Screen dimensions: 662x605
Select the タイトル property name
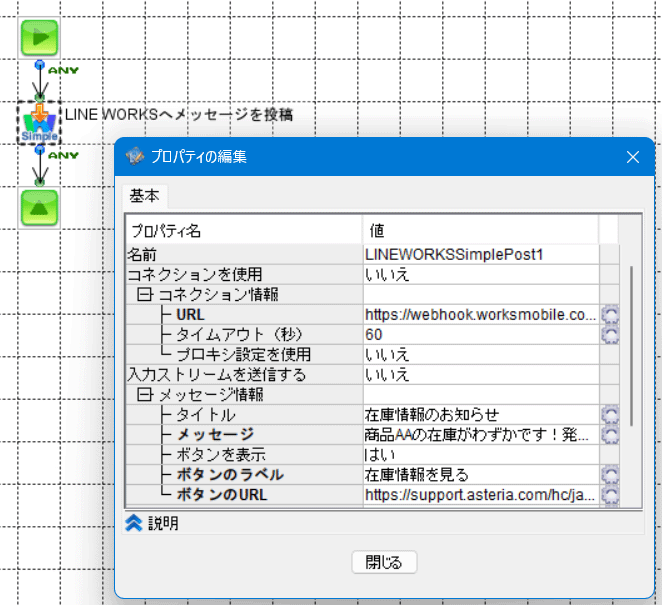click(206, 415)
